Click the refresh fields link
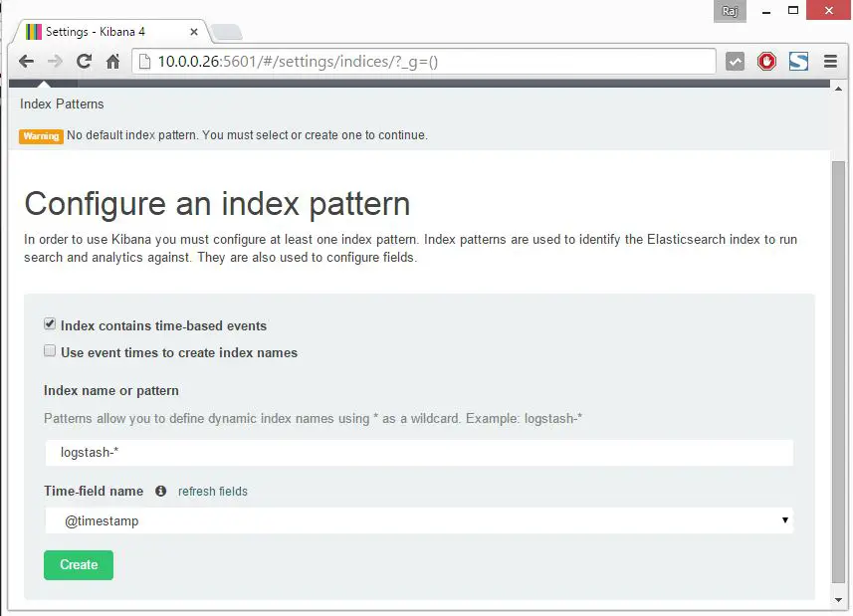The height and width of the screenshot is (616, 853). coord(213,491)
